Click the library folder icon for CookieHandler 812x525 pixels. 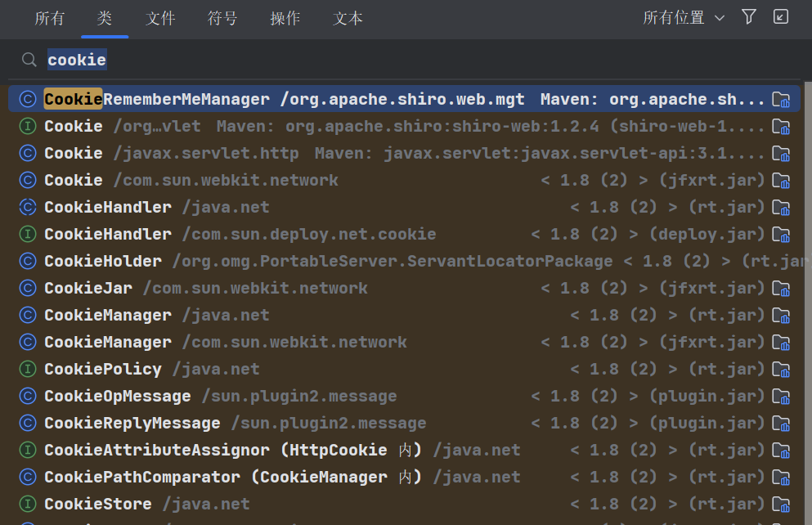780,207
